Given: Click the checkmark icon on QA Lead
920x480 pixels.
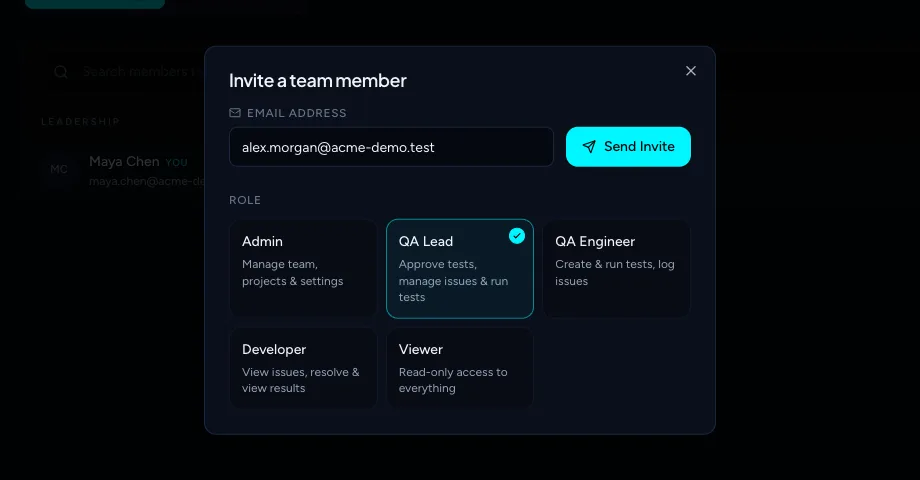Looking at the screenshot, I should tap(517, 236).
